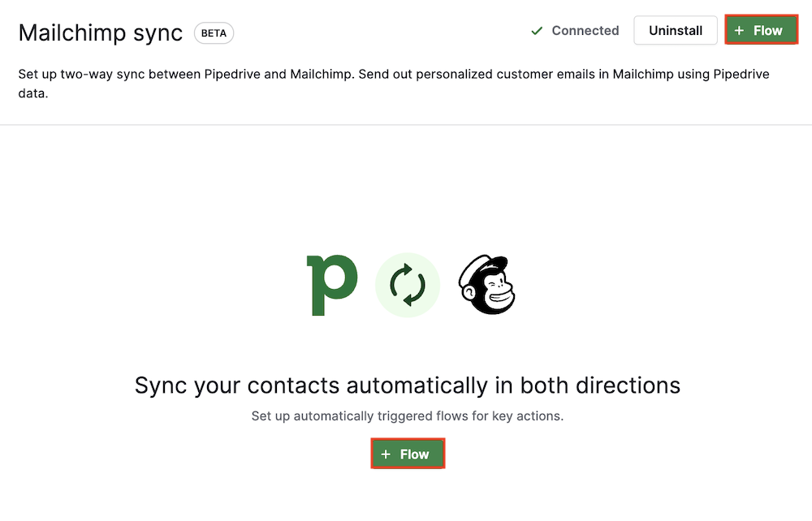
Task: Click the 'Sync your contacts automatically' heading
Action: pyautogui.click(x=407, y=385)
